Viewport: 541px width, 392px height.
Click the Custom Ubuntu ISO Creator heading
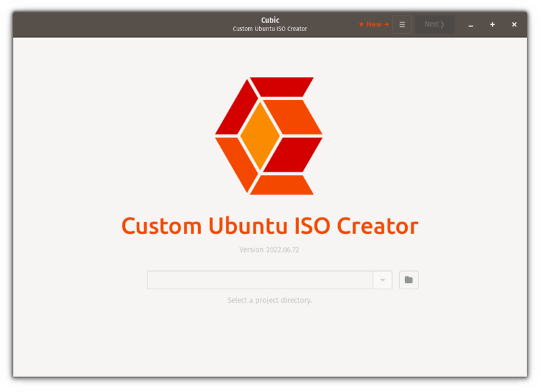pos(270,226)
